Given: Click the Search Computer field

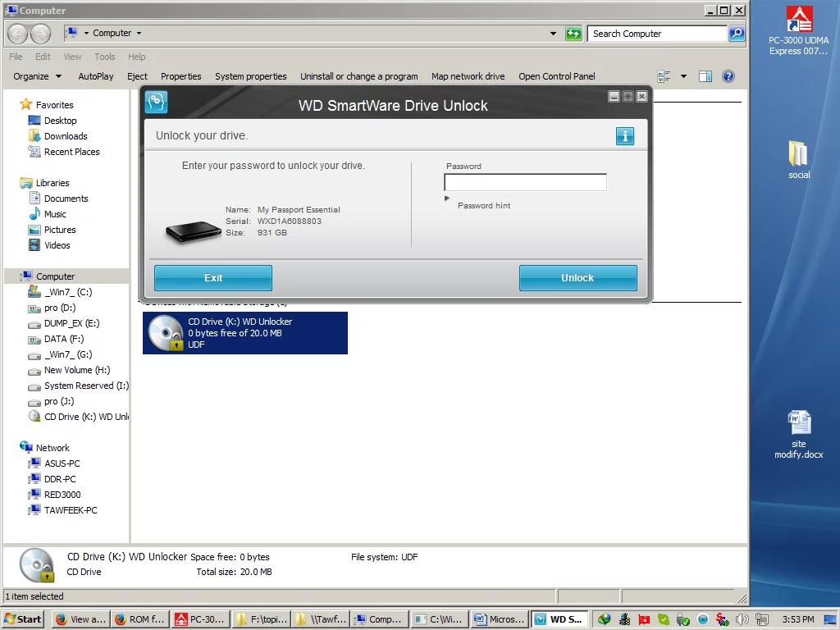Looking at the screenshot, I should 658,34.
